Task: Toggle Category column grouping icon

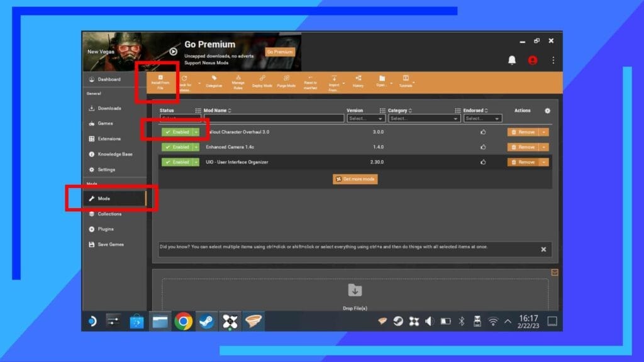Action: tap(458, 111)
